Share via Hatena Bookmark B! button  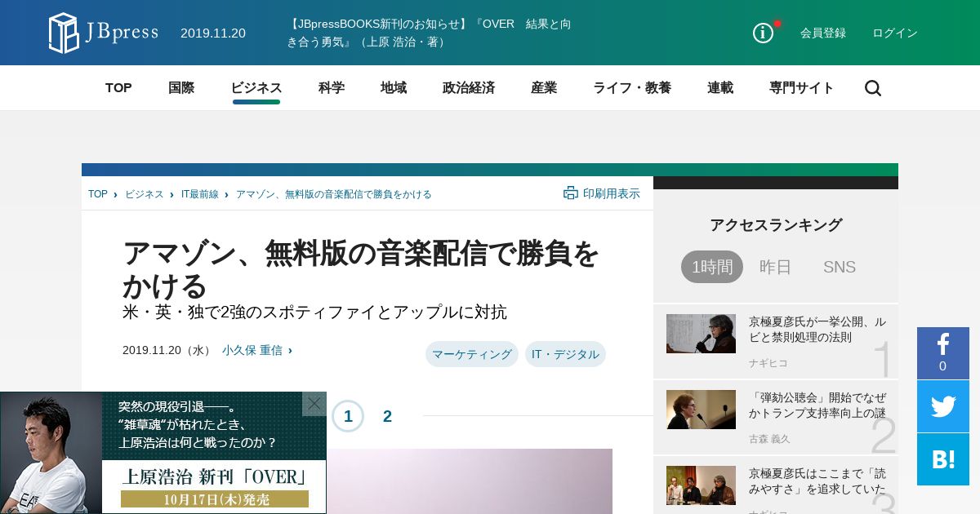[x=943, y=459]
